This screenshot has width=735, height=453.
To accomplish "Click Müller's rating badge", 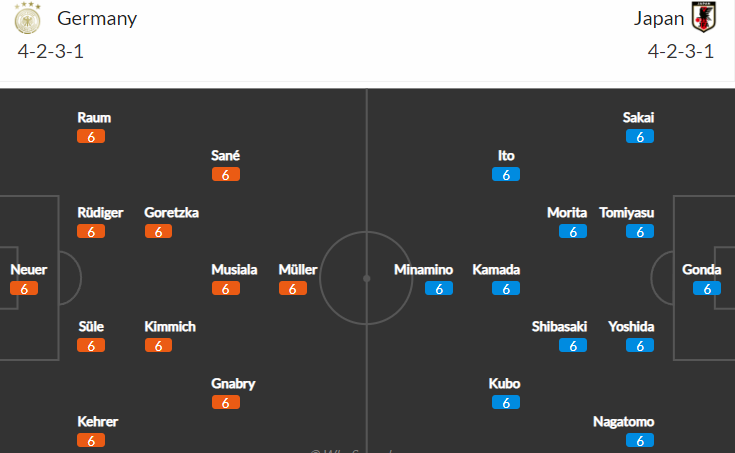I will (x=292, y=288).
